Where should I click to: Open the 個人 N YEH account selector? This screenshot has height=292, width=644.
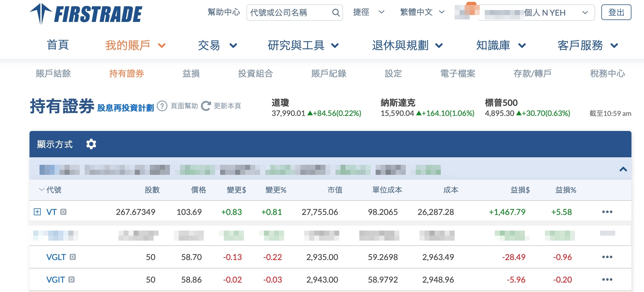click(536, 13)
